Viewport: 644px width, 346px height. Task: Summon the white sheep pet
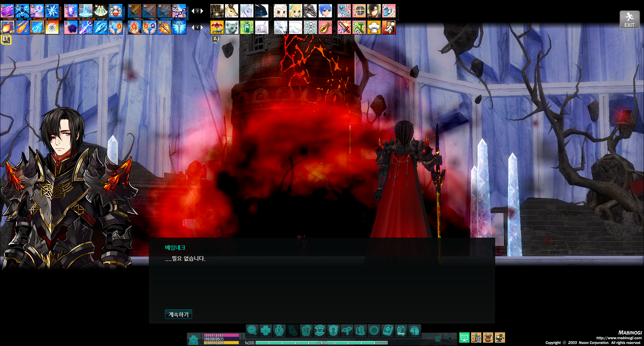pyautogui.click(x=280, y=11)
